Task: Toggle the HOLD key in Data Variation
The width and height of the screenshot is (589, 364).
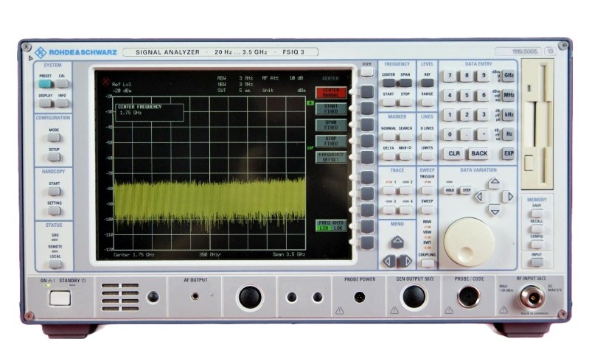Action: pyautogui.click(x=449, y=190)
